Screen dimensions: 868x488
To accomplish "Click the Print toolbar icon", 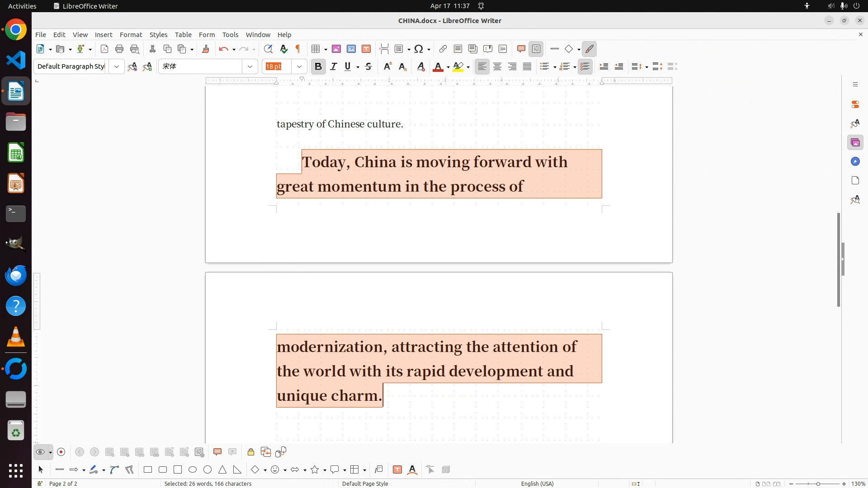I will 119,49.
